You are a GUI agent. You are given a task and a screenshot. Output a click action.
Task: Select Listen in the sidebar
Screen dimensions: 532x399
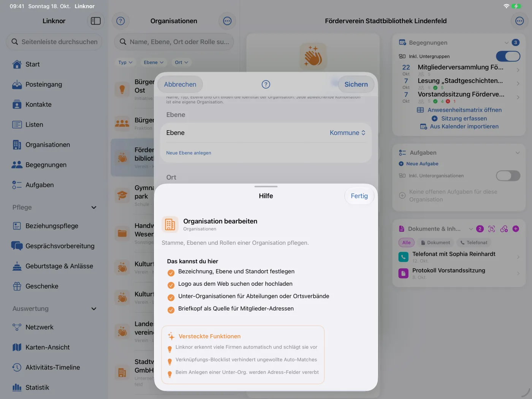coord(54,125)
